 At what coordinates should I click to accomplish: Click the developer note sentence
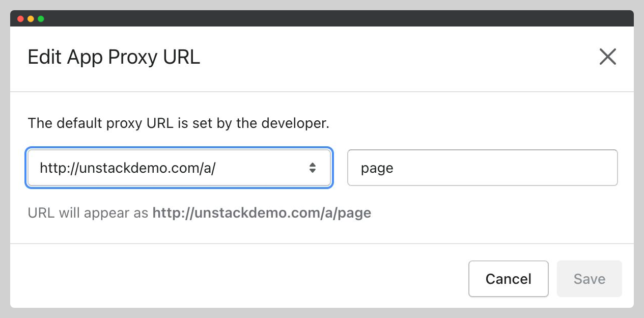tap(179, 123)
